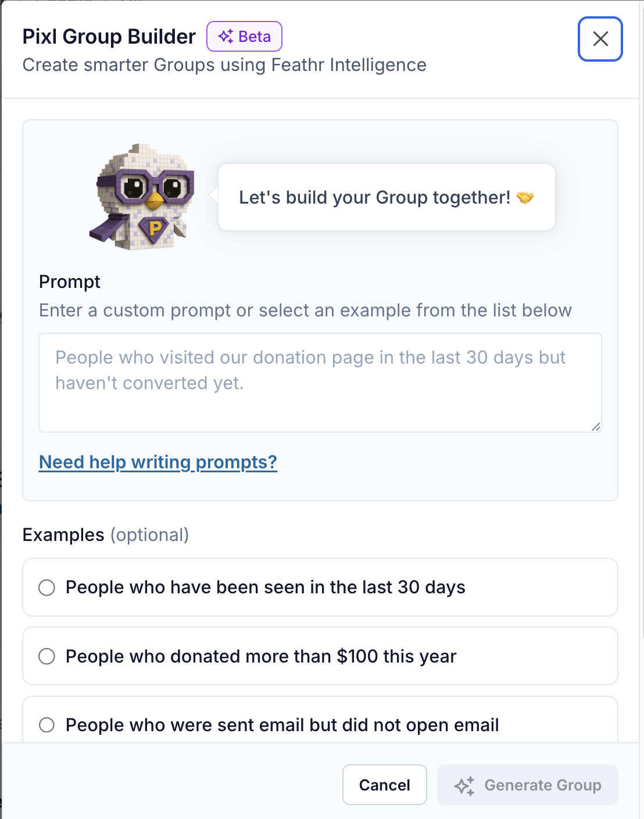The image size is (644, 819).
Task: Focus the custom prompt text area
Action: [x=320, y=382]
